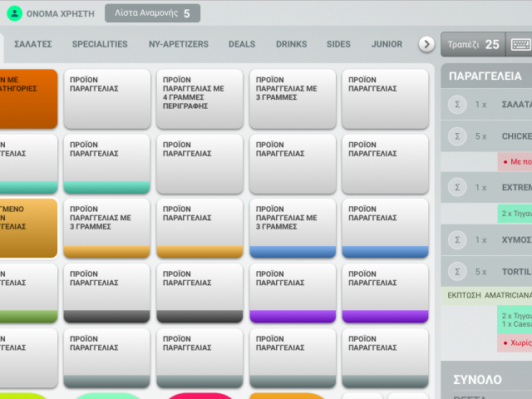
Task: Select 3 ΓΡΑΜΜΕΣ product tile with blue bar
Action: pyautogui.click(x=293, y=229)
